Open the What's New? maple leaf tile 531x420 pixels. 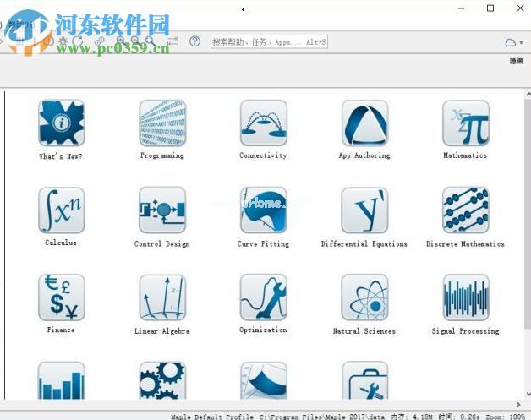click(61, 123)
